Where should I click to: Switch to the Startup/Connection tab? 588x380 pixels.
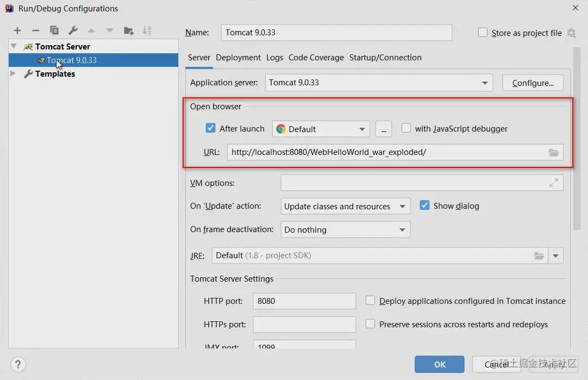pyautogui.click(x=385, y=58)
